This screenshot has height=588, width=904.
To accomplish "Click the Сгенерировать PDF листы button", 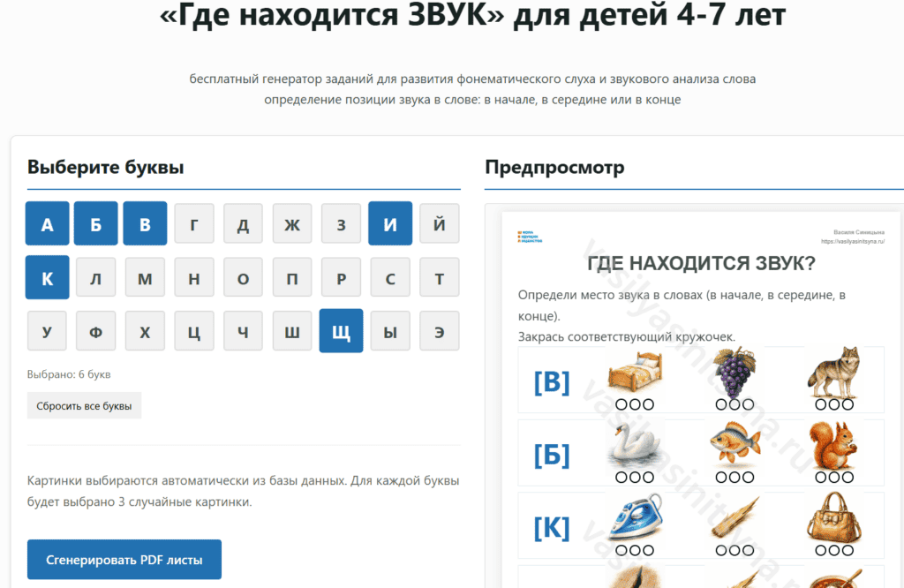I will (124, 559).
